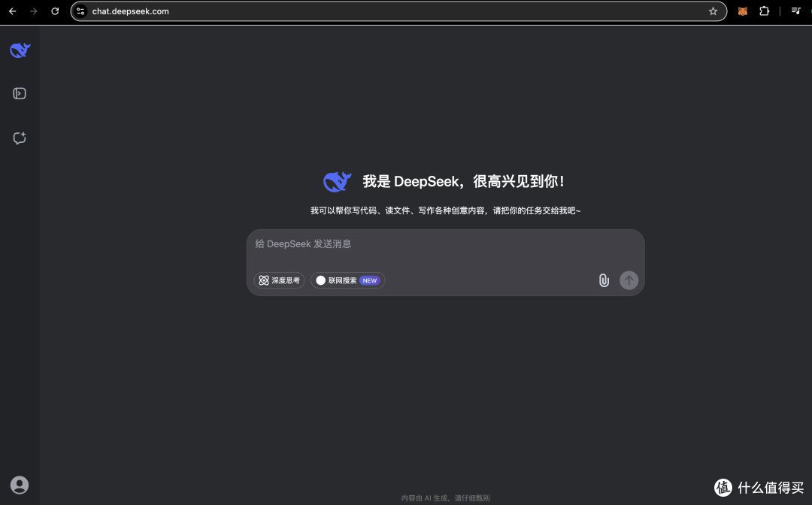812x505 pixels.
Task: Open the MetaMask fox extension
Action: coord(743,11)
